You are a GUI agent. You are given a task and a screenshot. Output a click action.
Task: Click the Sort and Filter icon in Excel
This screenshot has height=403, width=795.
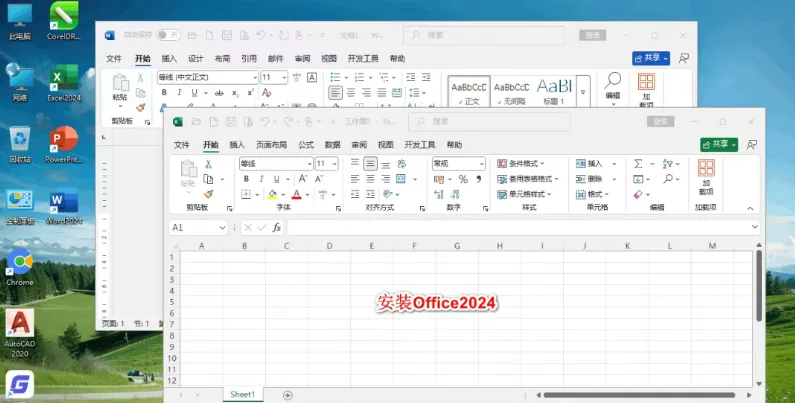(668, 164)
